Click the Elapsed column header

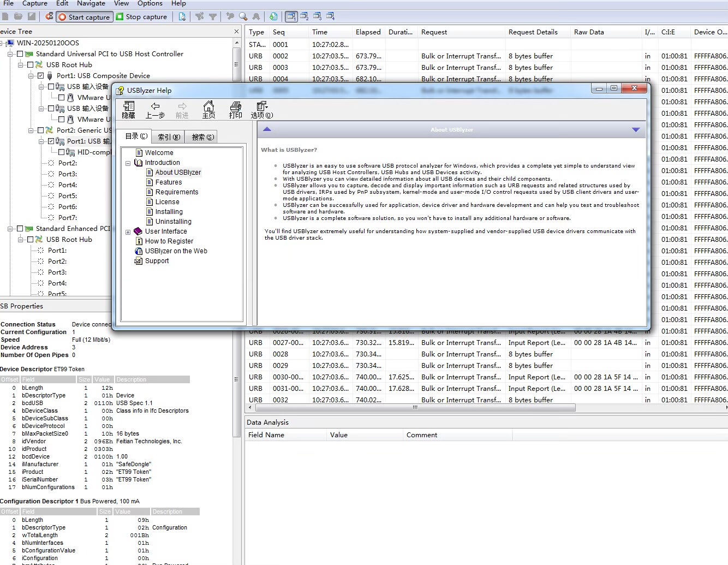(x=368, y=32)
